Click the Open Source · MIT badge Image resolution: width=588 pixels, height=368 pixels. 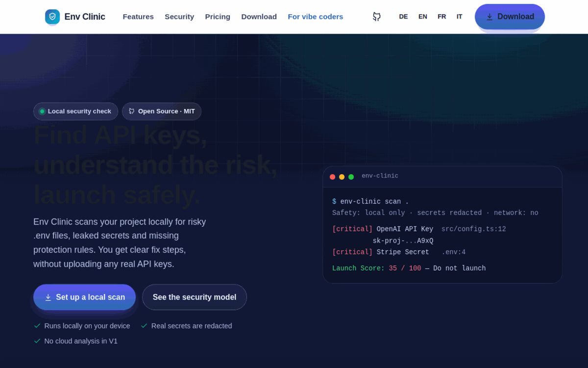point(162,111)
